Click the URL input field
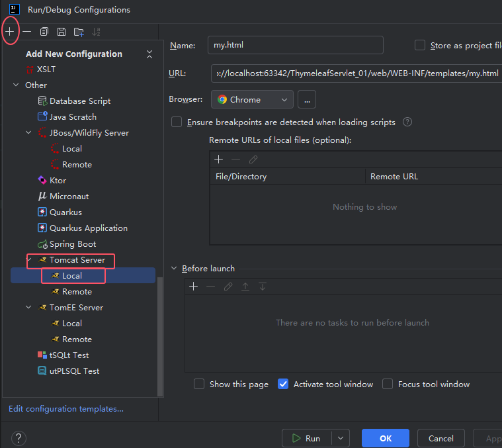The image size is (502, 448). (356, 73)
